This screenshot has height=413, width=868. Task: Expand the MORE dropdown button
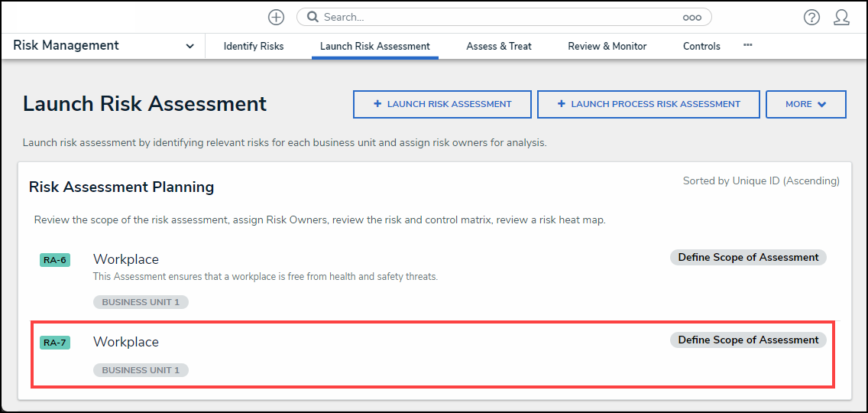(x=805, y=104)
